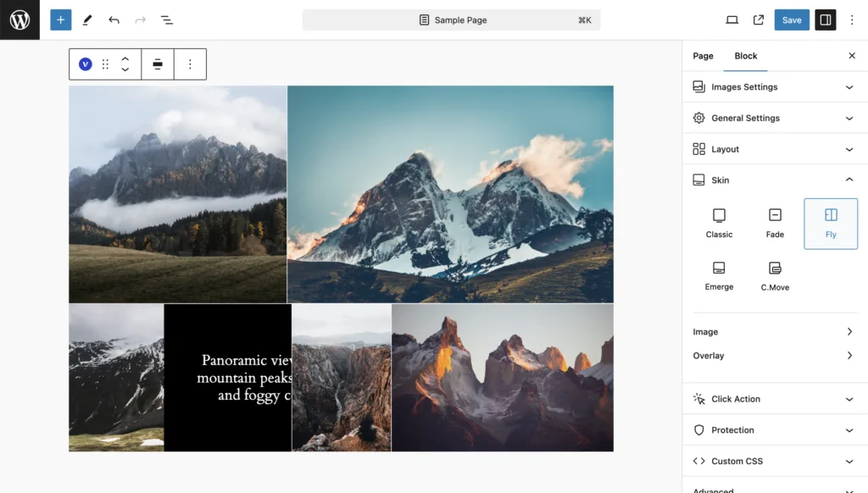
Task: Open the block inserter plus button
Action: click(x=61, y=20)
